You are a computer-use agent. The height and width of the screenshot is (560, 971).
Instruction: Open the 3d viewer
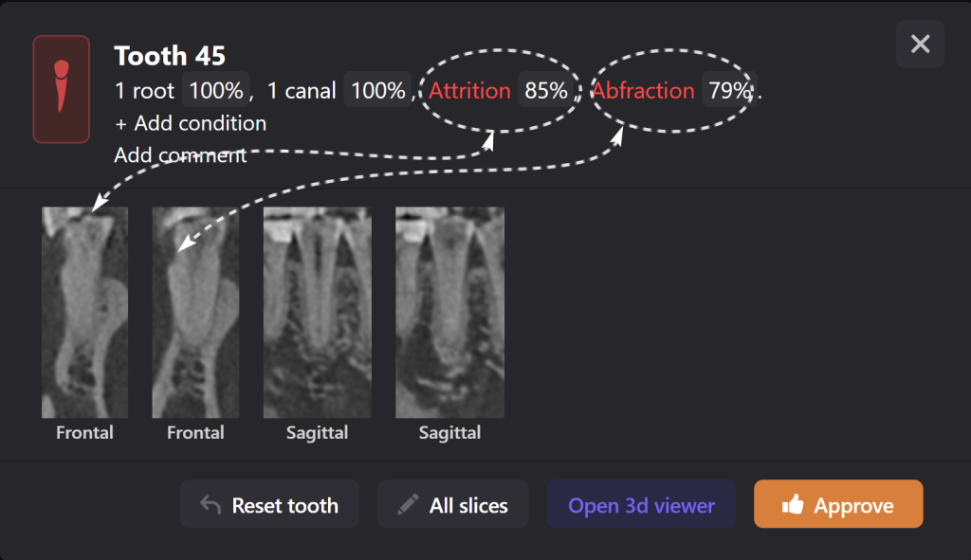[641, 505]
